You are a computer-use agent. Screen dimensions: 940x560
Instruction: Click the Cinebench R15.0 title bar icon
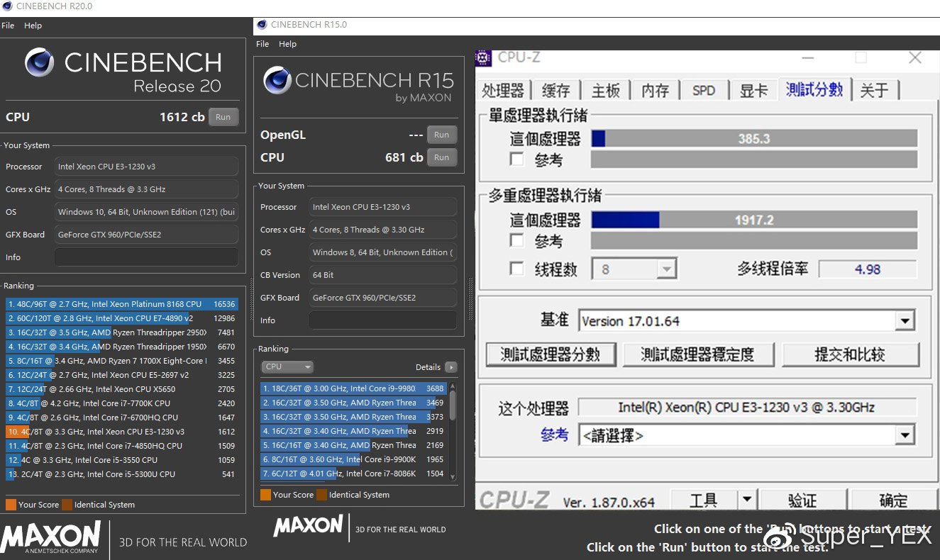262,24
